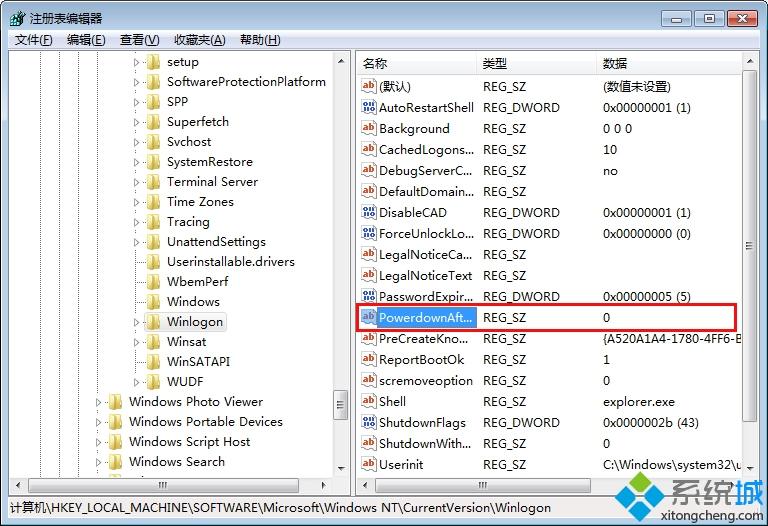Click the string icon next to Shell
Screen dimensions: 768x526
[x=368, y=402]
